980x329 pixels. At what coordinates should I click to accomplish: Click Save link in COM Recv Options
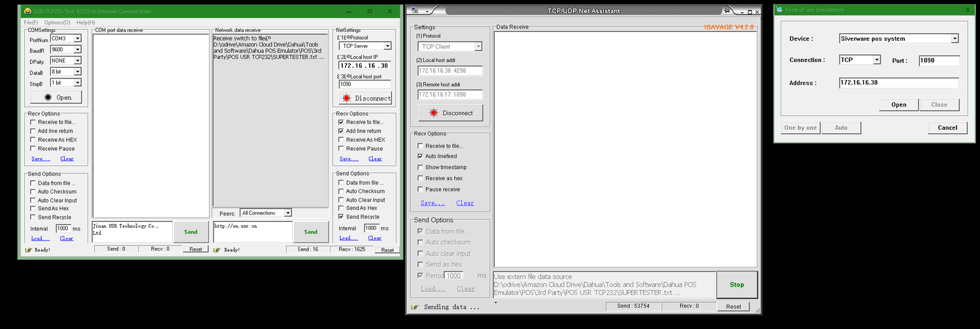41,159
